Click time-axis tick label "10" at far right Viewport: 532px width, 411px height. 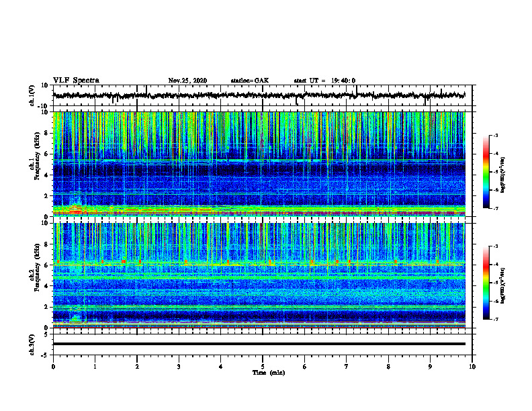click(472, 367)
